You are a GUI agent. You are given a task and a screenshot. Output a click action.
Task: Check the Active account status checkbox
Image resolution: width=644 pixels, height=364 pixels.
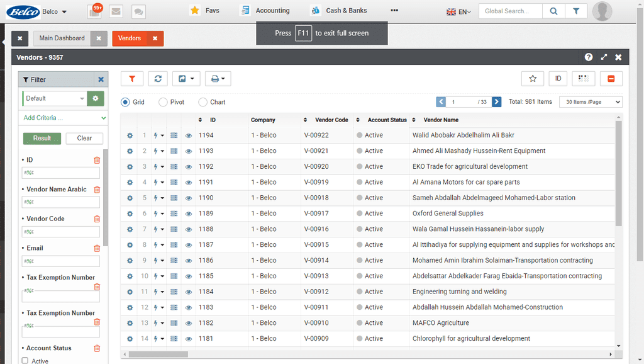click(x=25, y=361)
